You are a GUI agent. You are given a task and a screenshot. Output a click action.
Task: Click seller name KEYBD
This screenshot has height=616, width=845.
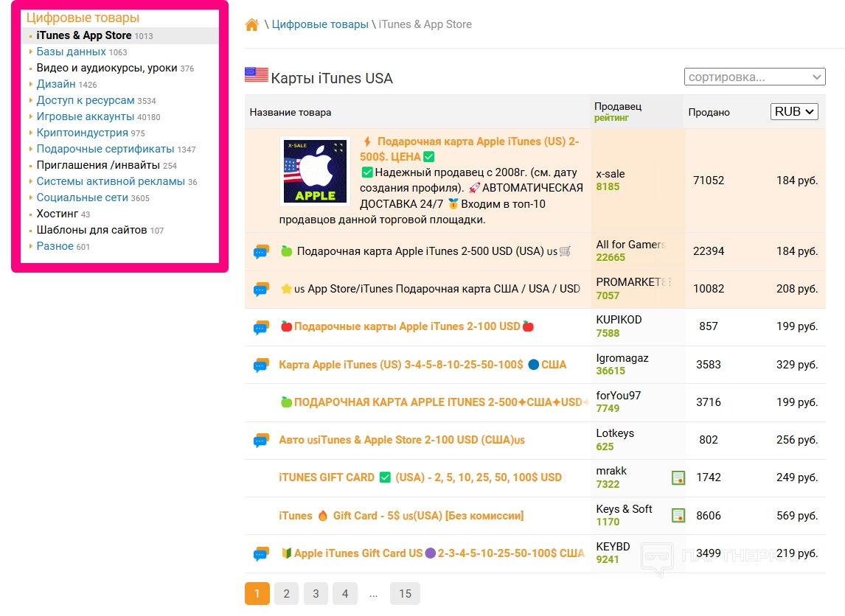pos(613,547)
